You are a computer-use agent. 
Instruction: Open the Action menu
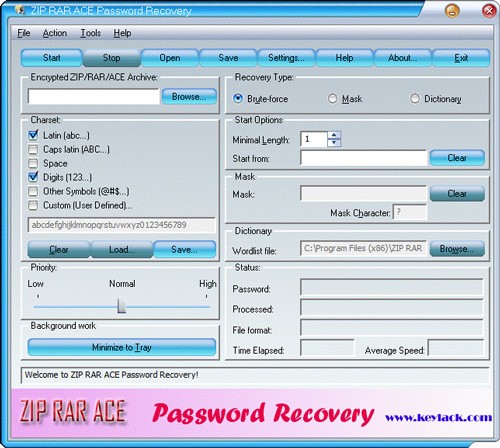point(55,33)
